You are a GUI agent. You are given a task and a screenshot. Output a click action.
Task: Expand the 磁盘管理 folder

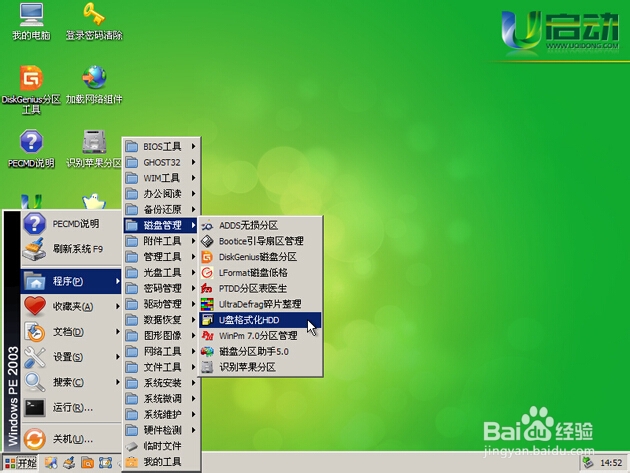pyautogui.click(x=161, y=225)
